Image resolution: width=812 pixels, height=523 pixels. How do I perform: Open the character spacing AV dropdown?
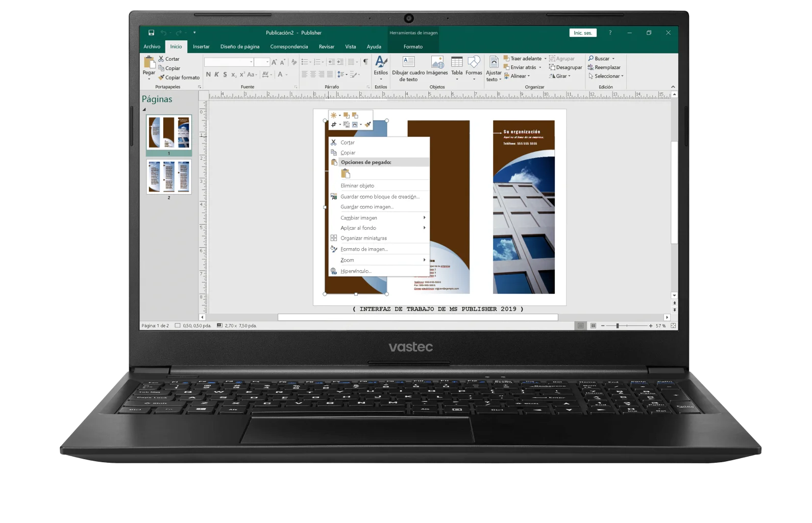click(x=267, y=75)
